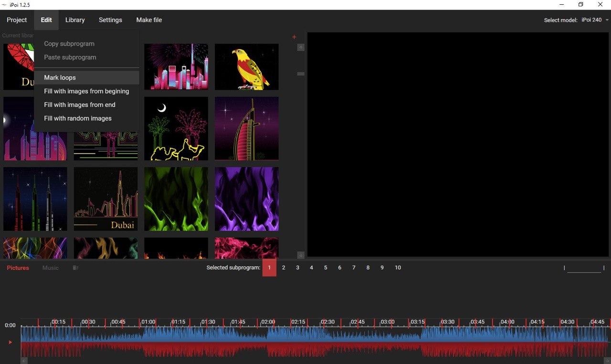611x364 pixels.
Task: Click the timeline left scroll arrow
Action: [24, 361]
